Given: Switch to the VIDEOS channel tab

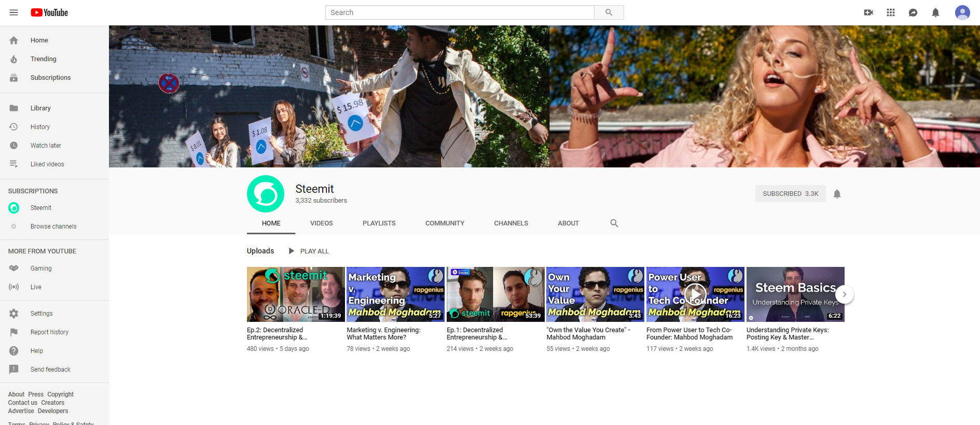Looking at the screenshot, I should pos(322,223).
